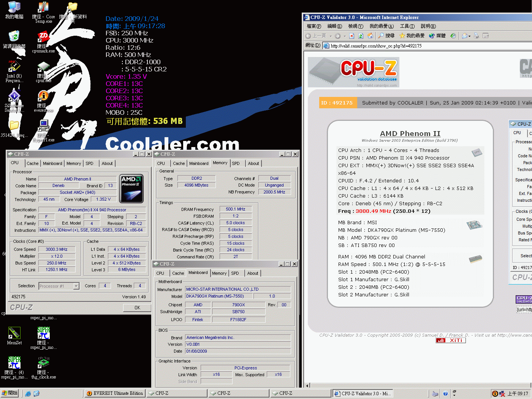The image size is (532, 399).
Task: Click the IE Stop toolbar icon
Action: coord(351,36)
